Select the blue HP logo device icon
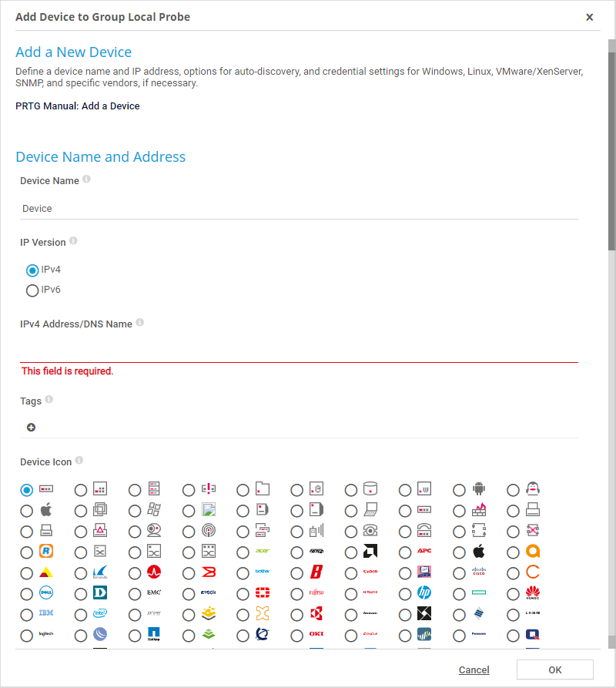Image resolution: width=616 pixels, height=688 pixels. tap(405, 593)
